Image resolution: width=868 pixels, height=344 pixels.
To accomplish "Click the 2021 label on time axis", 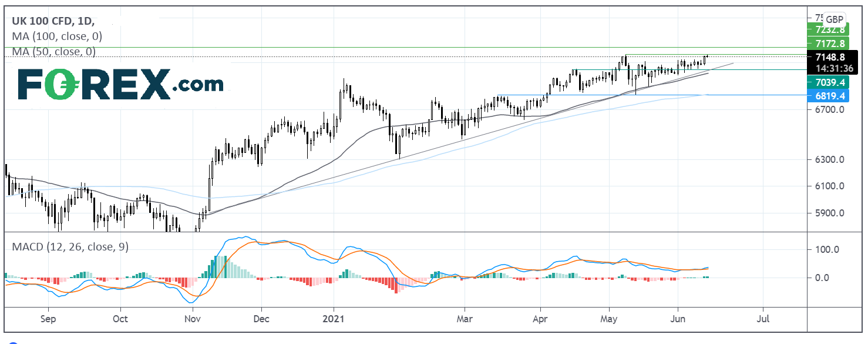I will [333, 320].
